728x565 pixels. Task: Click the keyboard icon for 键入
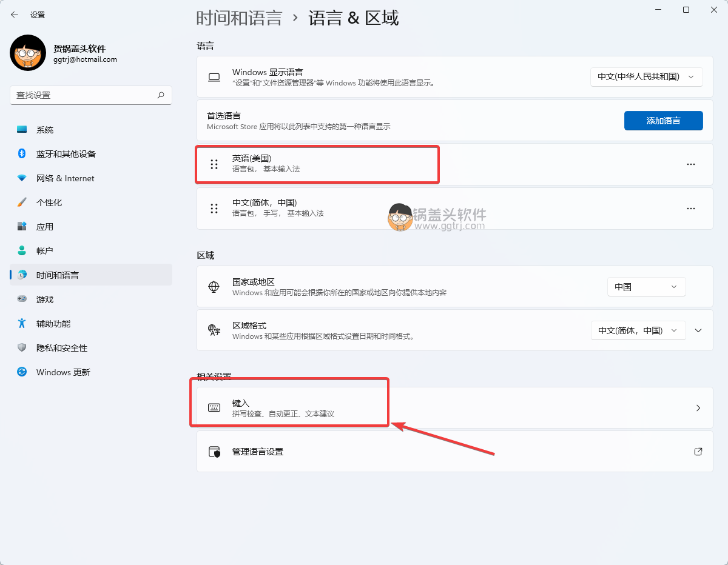(x=214, y=408)
